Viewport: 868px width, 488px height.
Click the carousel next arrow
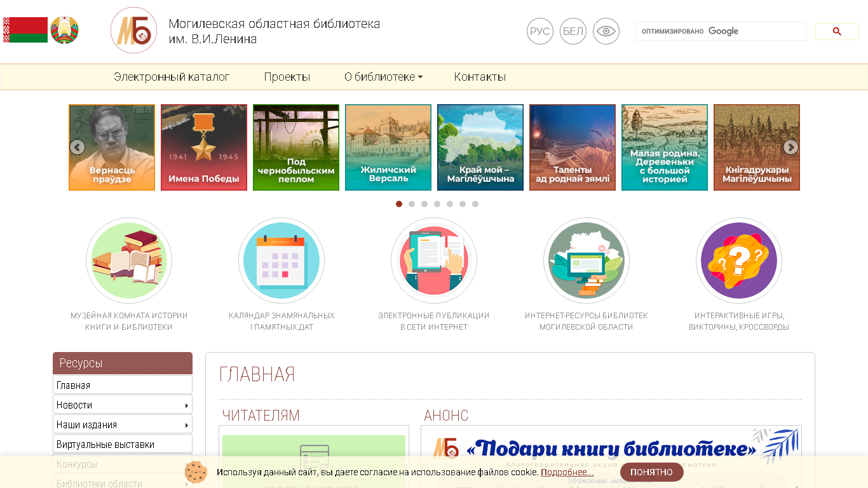pyautogui.click(x=790, y=147)
